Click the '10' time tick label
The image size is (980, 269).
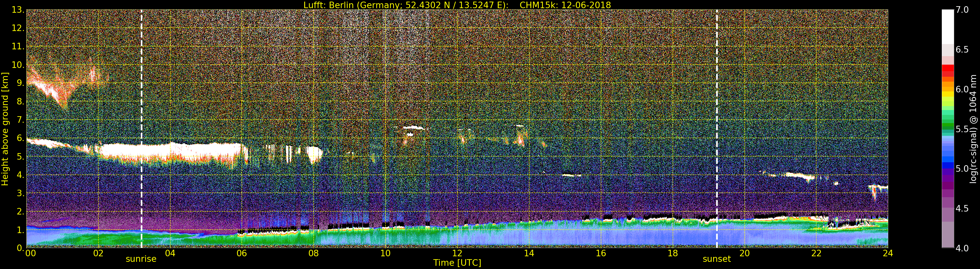tap(385, 253)
